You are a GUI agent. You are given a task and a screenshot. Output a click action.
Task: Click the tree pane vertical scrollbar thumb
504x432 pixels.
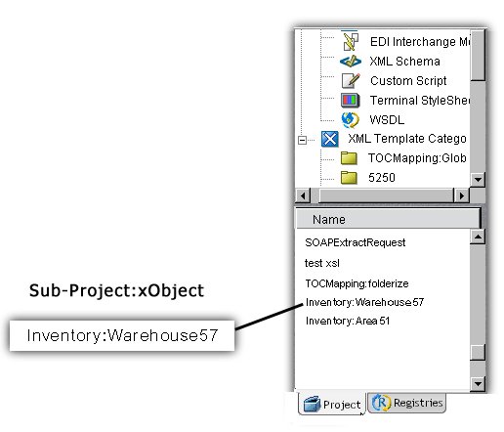[x=478, y=55]
